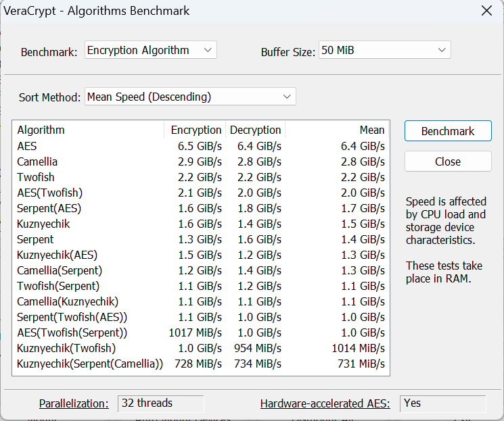The height and width of the screenshot is (421, 504).
Task: Open the Sort Method dropdown
Action: [191, 97]
